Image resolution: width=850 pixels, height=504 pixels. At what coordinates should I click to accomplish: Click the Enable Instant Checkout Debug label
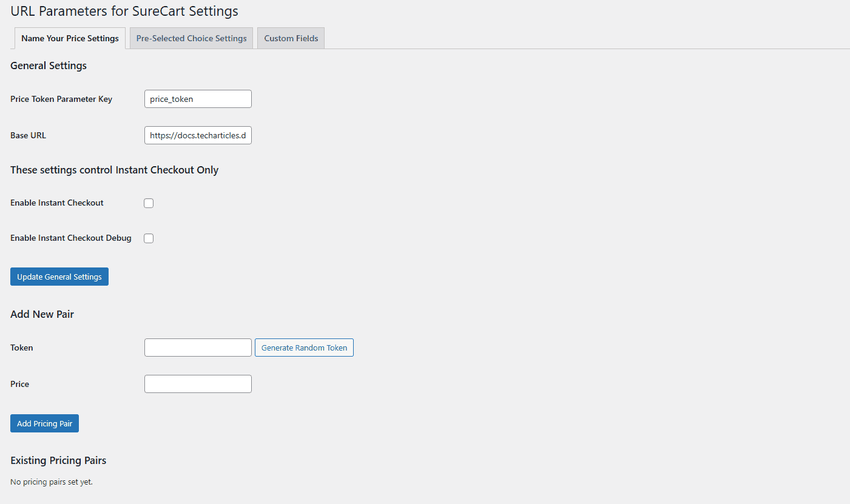tap(71, 238)
